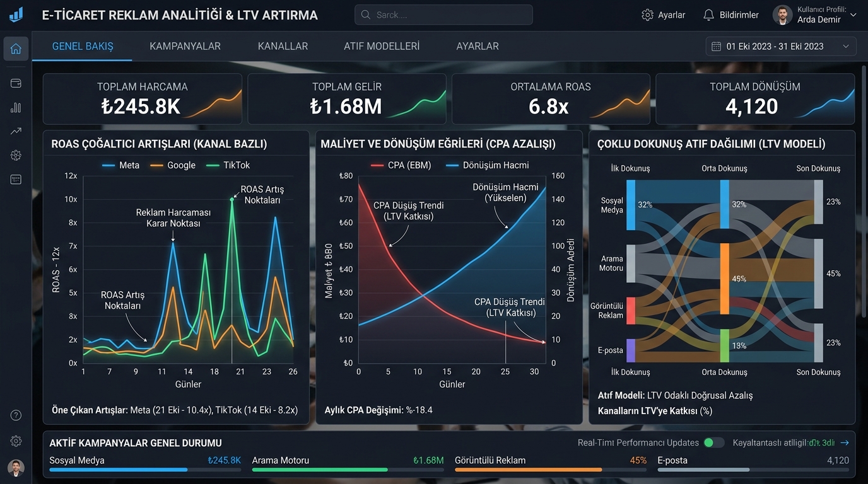Screen dimensions: 868x484
Task: Select the AYARLAR tab in navigation bar
Action: pyautogui.click(x=478, y=46)
